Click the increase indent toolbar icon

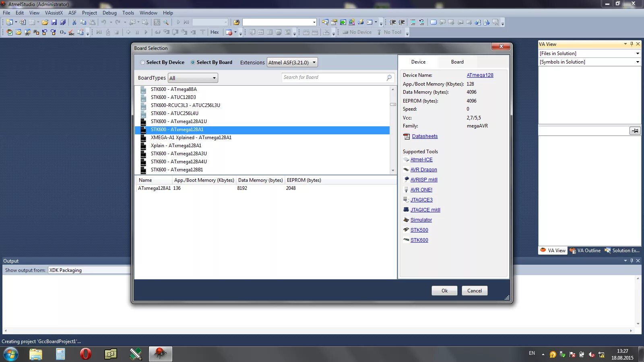pos(402,23)
